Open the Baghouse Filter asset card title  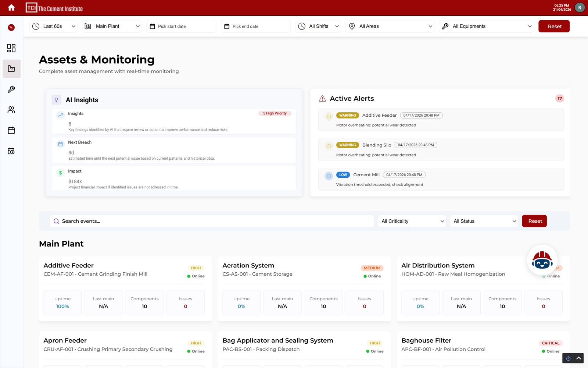tap(426, 340)
